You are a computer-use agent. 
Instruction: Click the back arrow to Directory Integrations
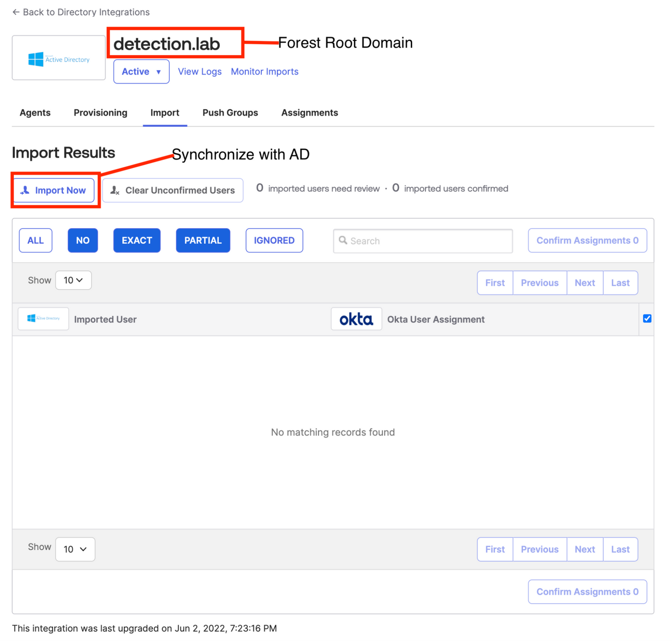[x=16, y=12]
